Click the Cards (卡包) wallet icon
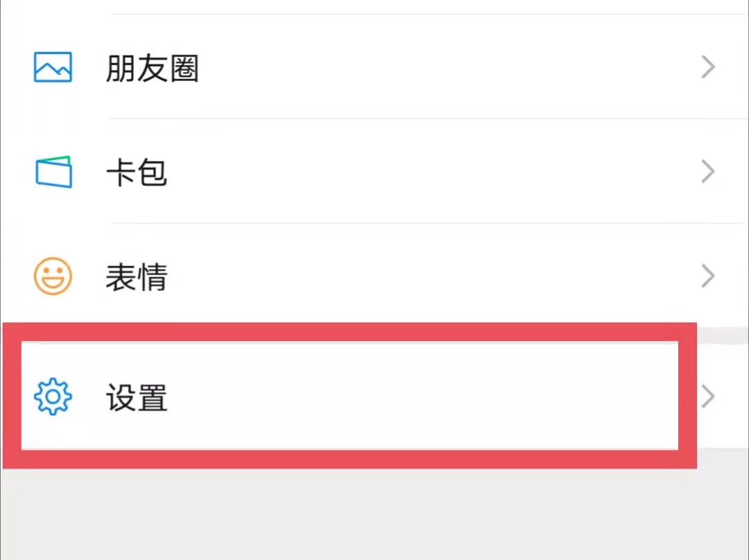This screenshot has height=560, width=749. (53, 172)
